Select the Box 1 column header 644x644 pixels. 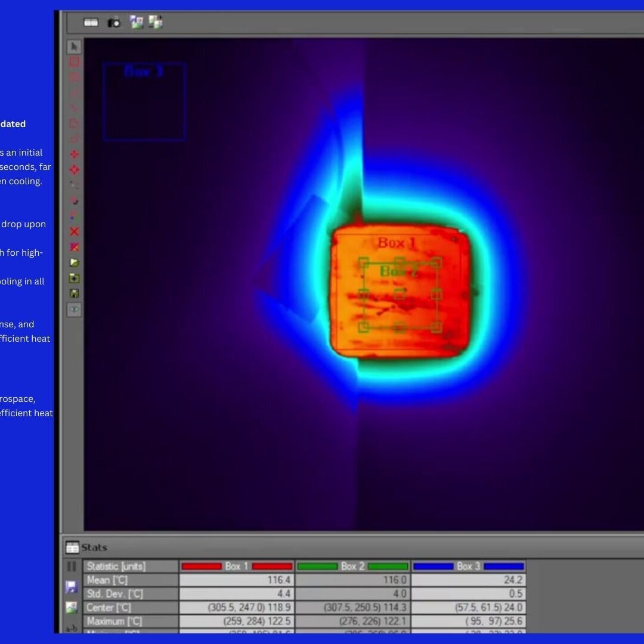(x=237, y=566)
